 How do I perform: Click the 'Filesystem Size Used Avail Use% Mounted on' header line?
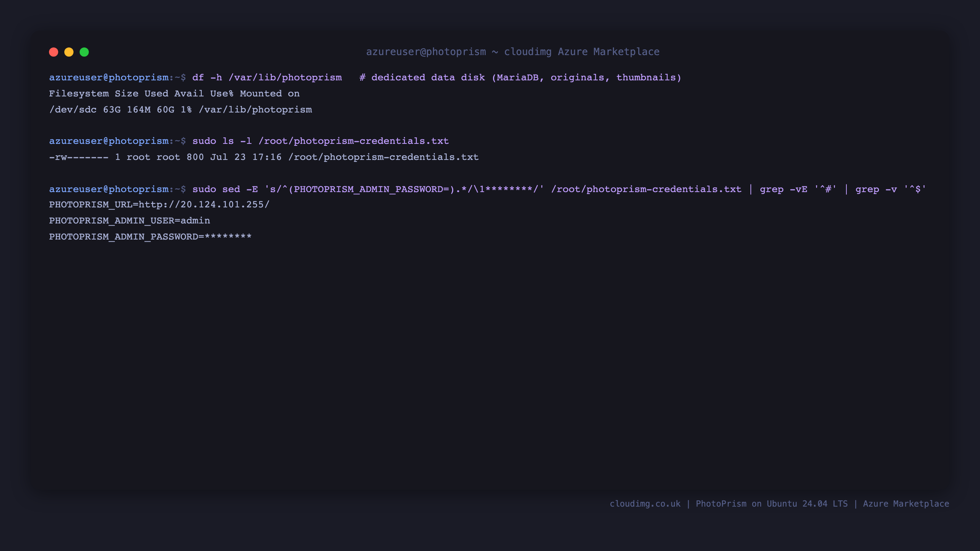[174, 94]
